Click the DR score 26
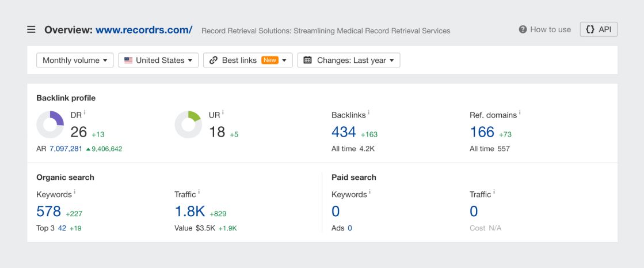 pyautogui.click(x=78, y=132)
